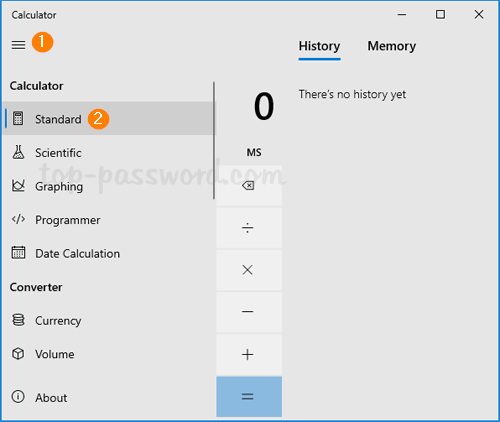Click the Graphing chart icon
Screen dimensions: 500x422
(x=18, y=186)
